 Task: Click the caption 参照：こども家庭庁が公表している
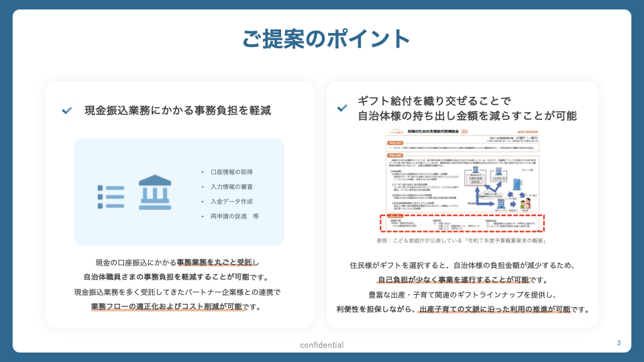pyautogui.click(x=462, y=241)
